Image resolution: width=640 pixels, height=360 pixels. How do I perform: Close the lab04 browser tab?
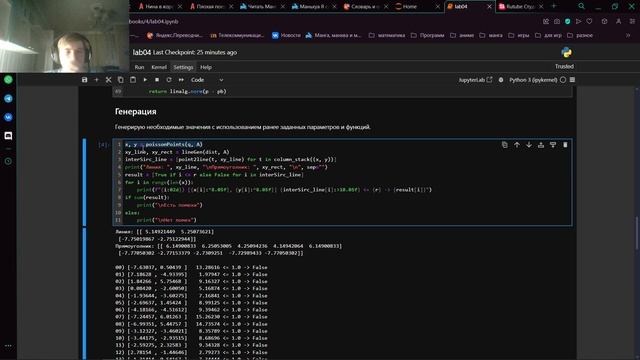tap(489, 7)
